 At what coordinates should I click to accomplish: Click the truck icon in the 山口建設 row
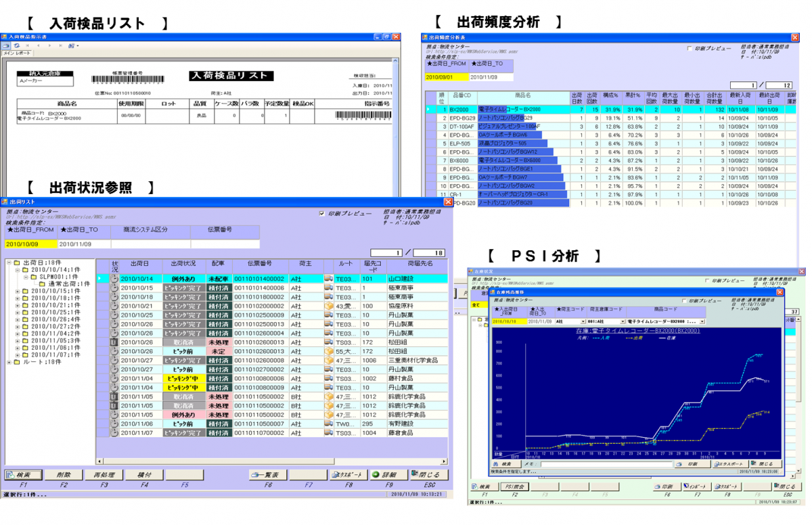click(328, 278)
